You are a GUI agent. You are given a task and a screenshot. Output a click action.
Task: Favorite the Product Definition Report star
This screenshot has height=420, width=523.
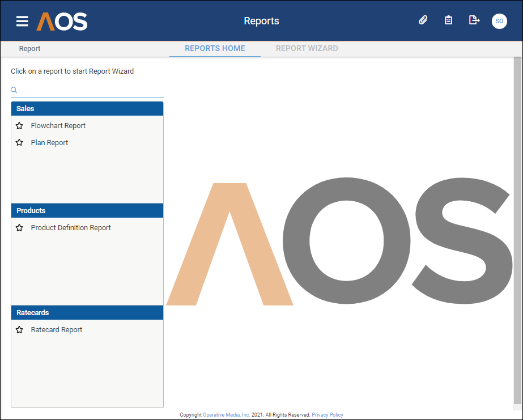(x=19, y=228)
